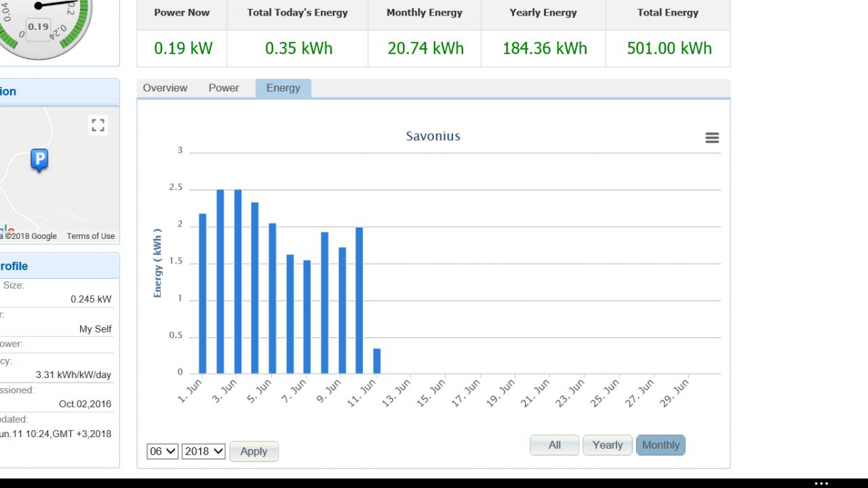Click the 20.74 kWh Monthly Energy value
Viewport: 868px width, 488px height.
coord(426,48)
